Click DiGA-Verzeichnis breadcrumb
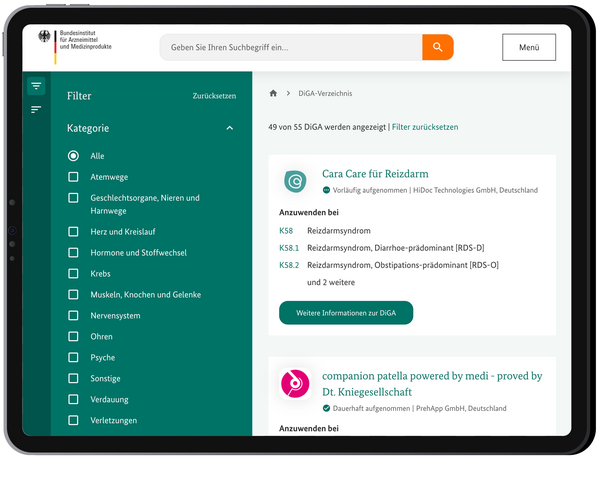 point(325,93)
